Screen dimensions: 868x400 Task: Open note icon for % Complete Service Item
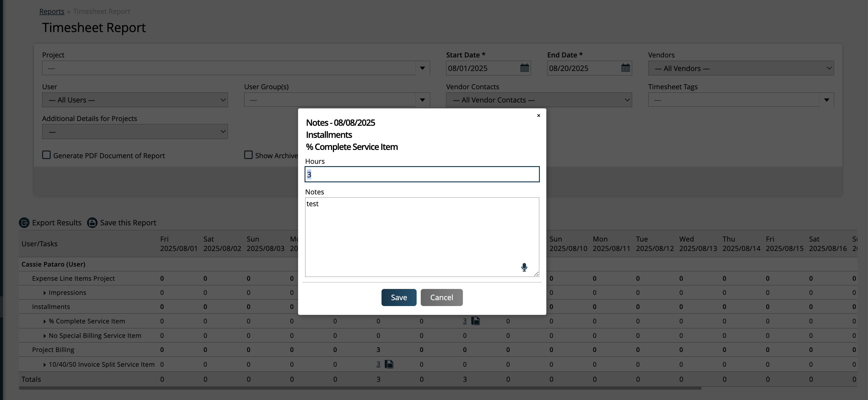(476, 321)
